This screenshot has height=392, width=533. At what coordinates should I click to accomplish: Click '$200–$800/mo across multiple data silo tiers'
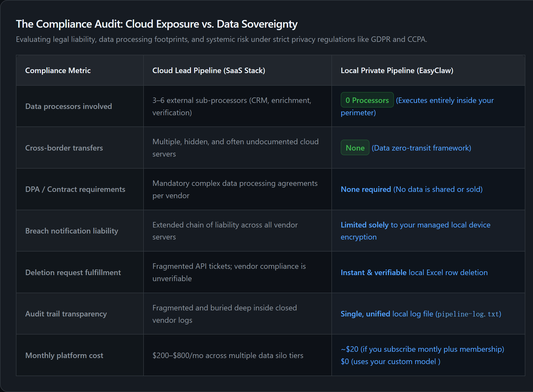tap(228, 356)
